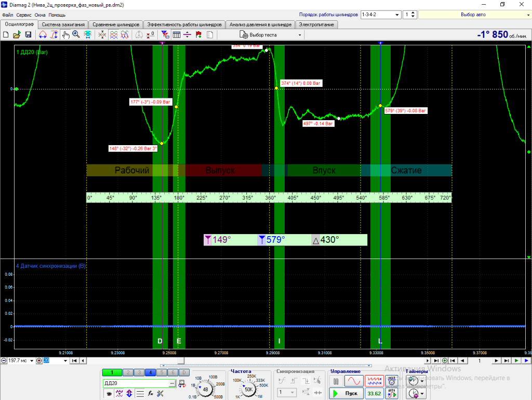Screen dimensions: 532x400
Task: Open the dropdown beside value 20
Action: 65,360
